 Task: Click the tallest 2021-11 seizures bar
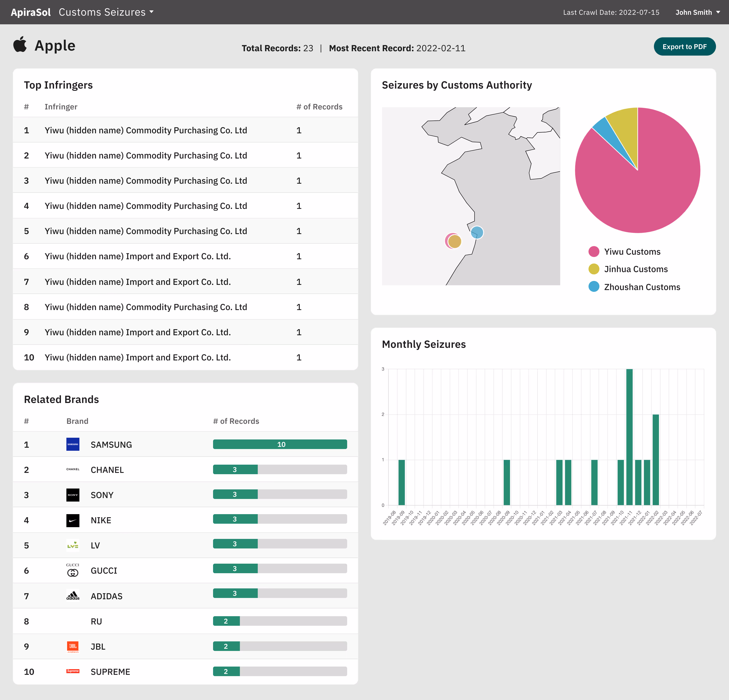click(629, 437)
